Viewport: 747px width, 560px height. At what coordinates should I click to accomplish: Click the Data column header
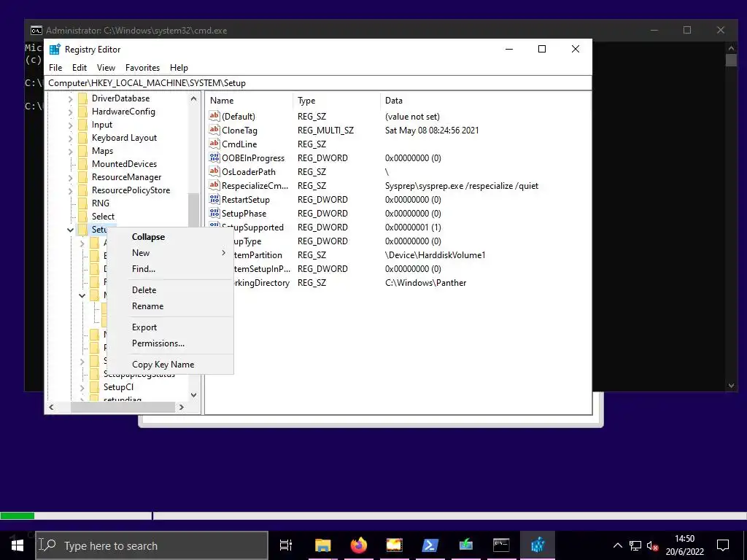coord(485,101)
